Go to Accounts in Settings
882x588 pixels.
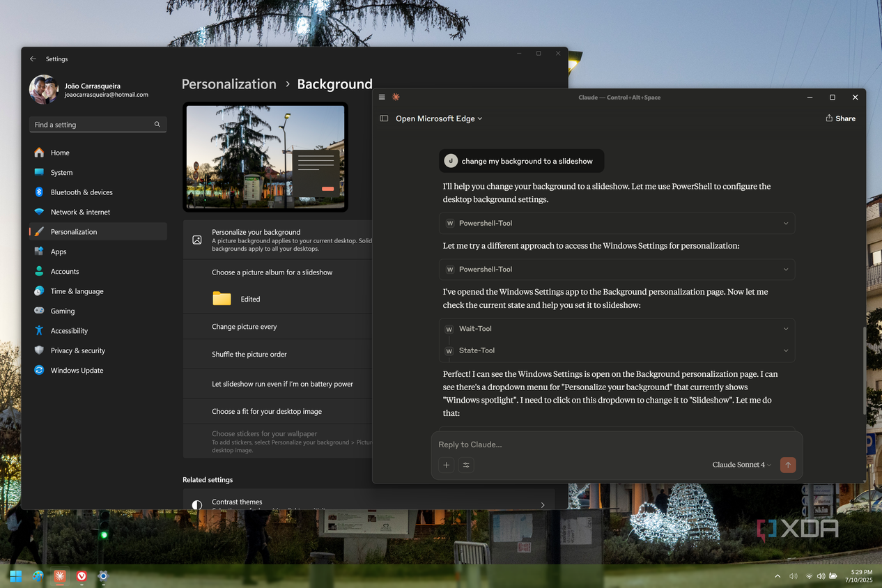(98, 271)
